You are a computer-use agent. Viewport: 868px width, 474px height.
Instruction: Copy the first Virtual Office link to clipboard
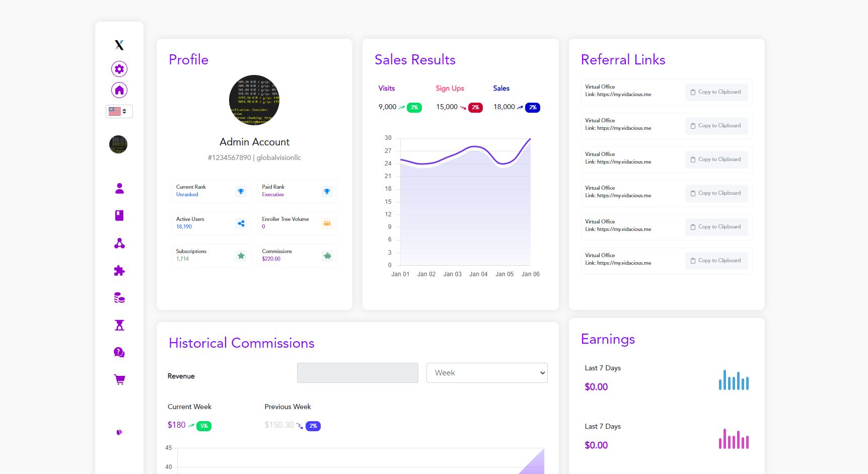click(x=716, y=92)
